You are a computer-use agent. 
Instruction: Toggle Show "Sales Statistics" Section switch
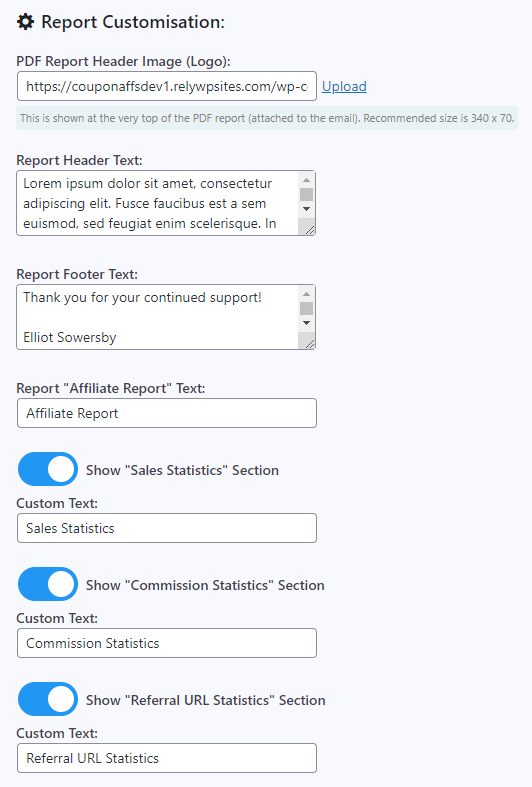[x=48, y=469]
